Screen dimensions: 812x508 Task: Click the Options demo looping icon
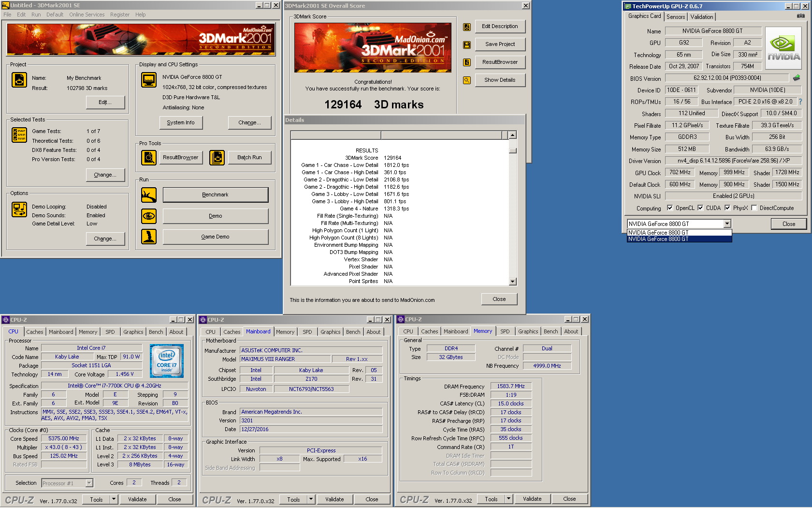19,209
